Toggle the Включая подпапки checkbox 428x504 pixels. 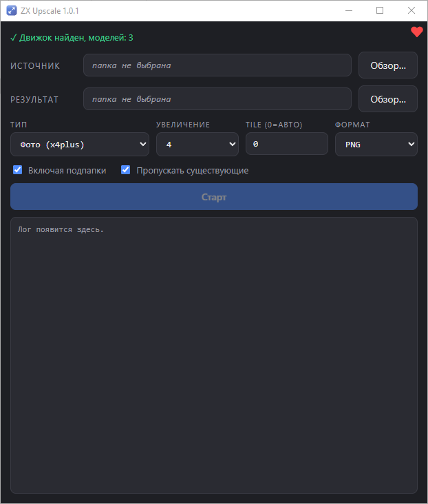(18, 169)
